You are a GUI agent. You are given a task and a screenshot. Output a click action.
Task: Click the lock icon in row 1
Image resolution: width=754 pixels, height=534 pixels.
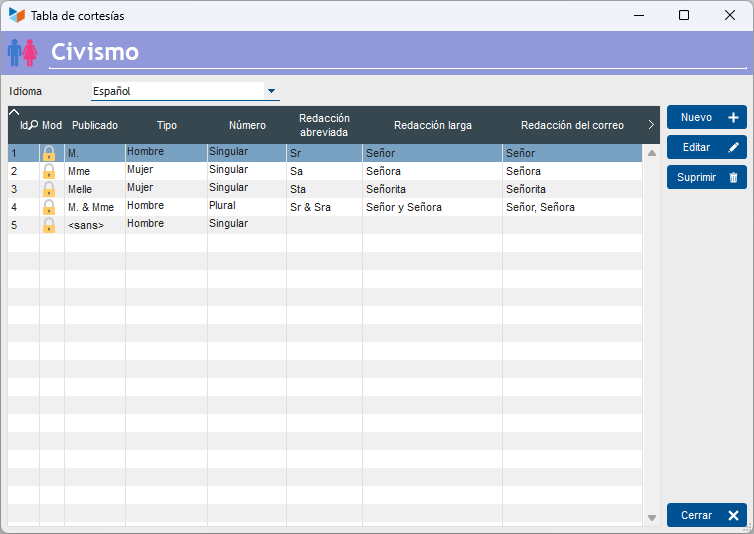pos(48,153)
